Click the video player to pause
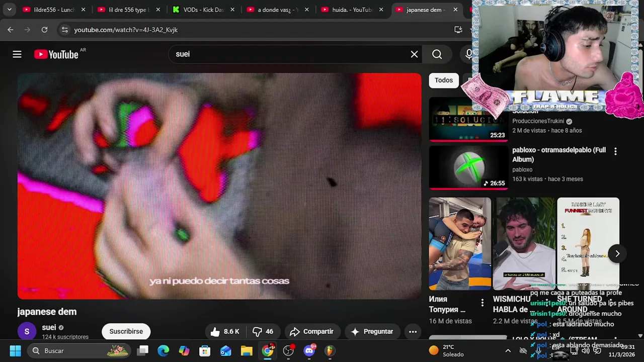The image size is (644, 362). 219,186
